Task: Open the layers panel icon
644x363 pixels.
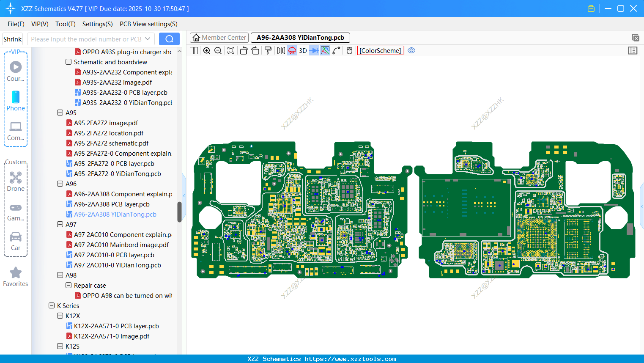Action: 633,50
